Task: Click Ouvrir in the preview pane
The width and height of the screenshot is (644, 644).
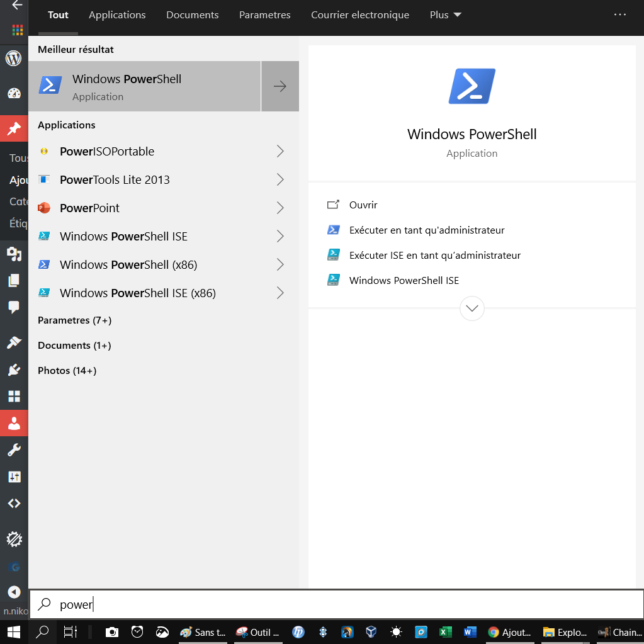Action: (x=363, y=205)
